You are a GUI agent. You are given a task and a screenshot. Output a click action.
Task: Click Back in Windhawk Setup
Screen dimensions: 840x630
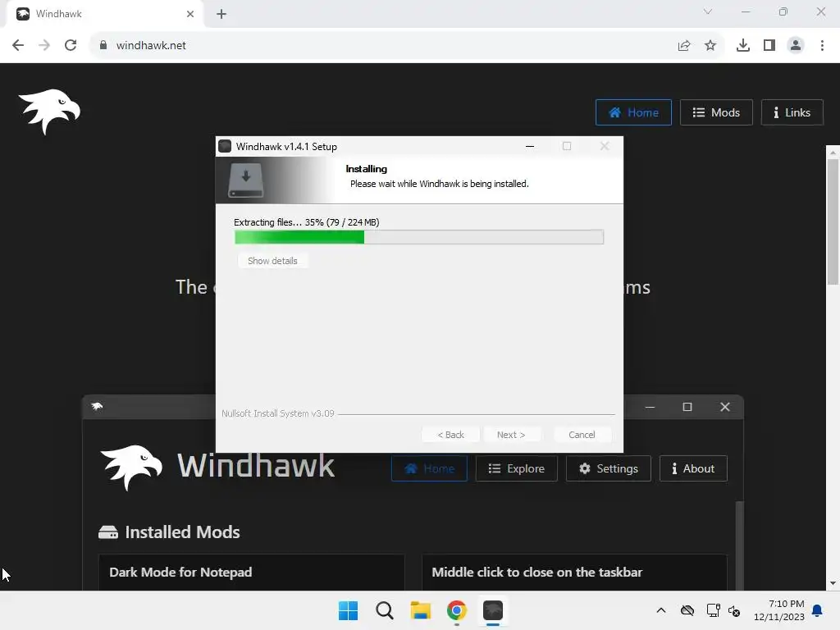pyautogui.click(x=450, y=435)
